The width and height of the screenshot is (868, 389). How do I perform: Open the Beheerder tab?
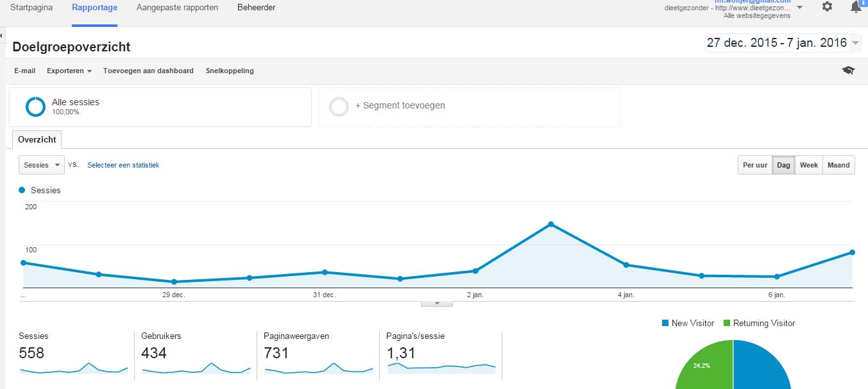click(256, 8)
